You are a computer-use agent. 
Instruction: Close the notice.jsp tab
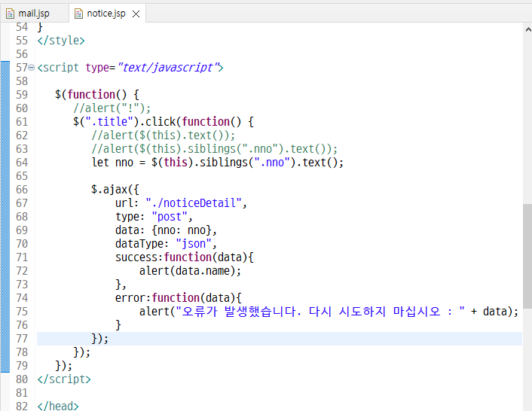point(136,14)
